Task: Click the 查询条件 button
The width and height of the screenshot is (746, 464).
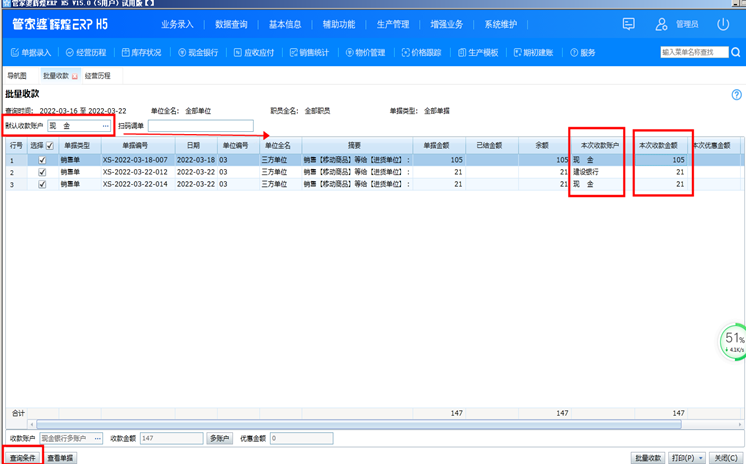Action: [22, 457]
